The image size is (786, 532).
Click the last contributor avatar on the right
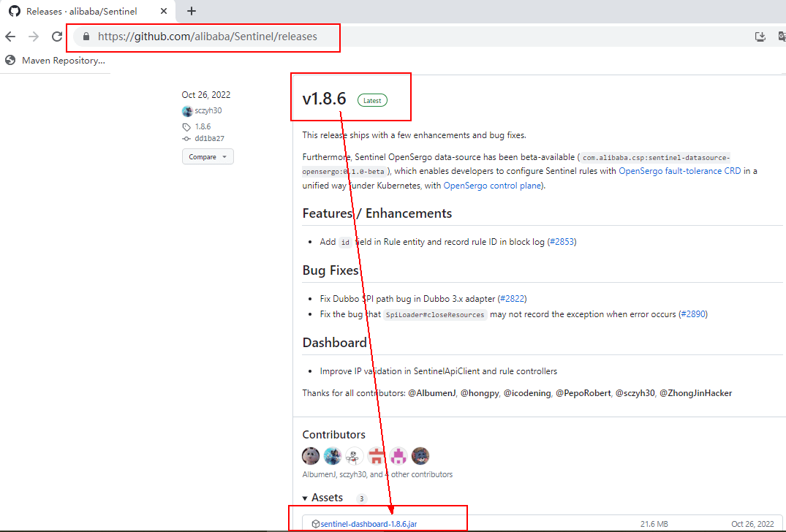(x=420, y=456)
